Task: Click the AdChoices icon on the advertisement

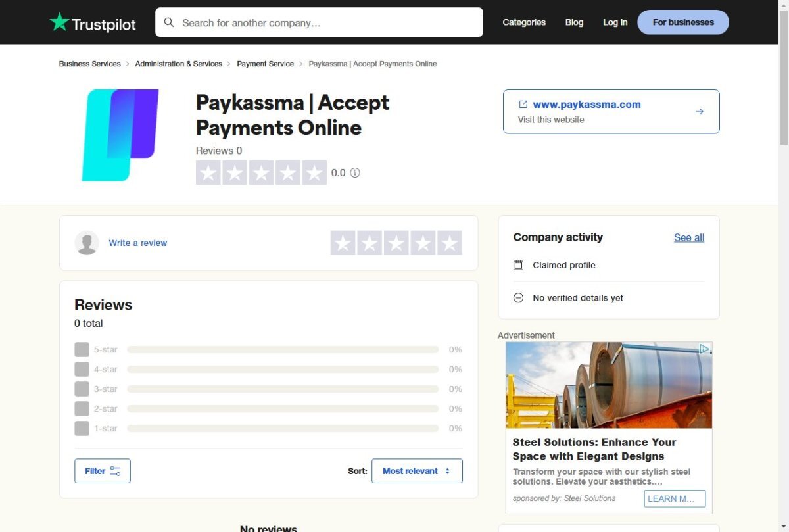Action: (704, 349)
